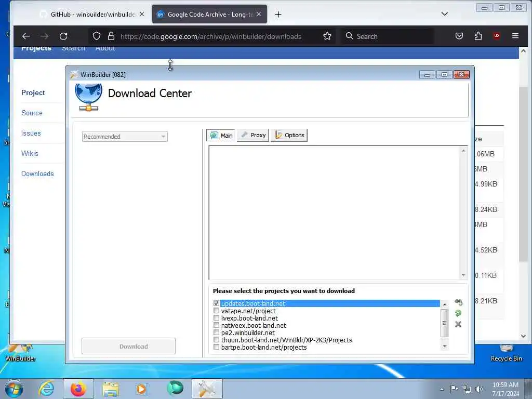The image size is (532, 399).
Task: Click the site padlock icon
Action: point(111,36)
